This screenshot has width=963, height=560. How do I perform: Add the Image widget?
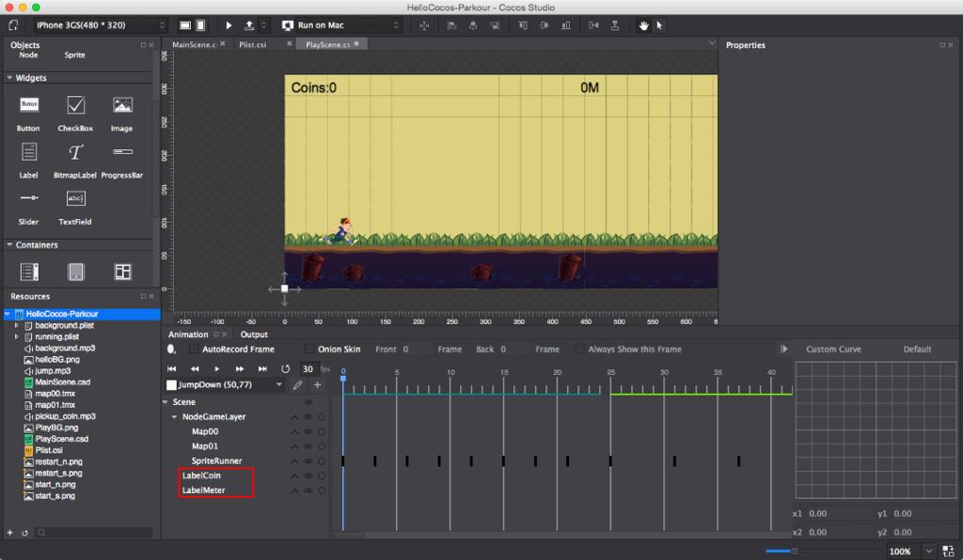(x=122, y=114)
